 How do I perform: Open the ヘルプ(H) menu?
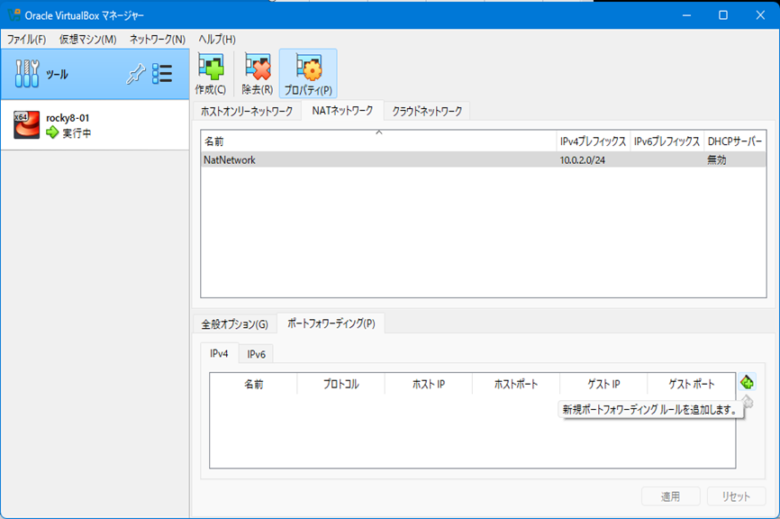click(217, 39)
